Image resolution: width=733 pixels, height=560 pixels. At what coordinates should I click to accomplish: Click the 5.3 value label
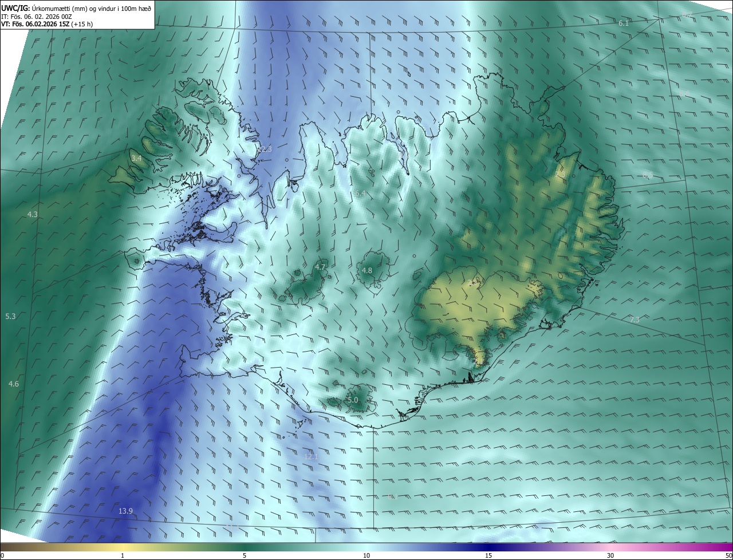tap(10, 317)
